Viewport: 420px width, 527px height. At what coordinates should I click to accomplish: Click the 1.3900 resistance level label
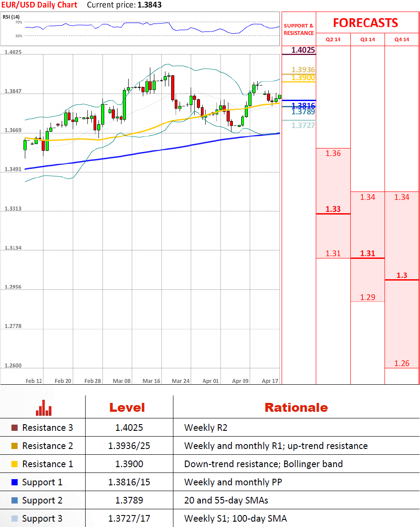pyautogui.click(x=303, y=78)
